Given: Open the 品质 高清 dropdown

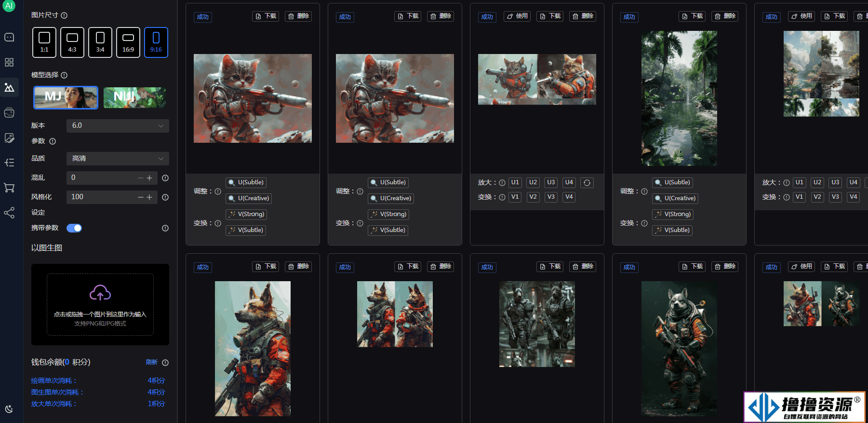Looking at the screenshot, I should (118, 159).
